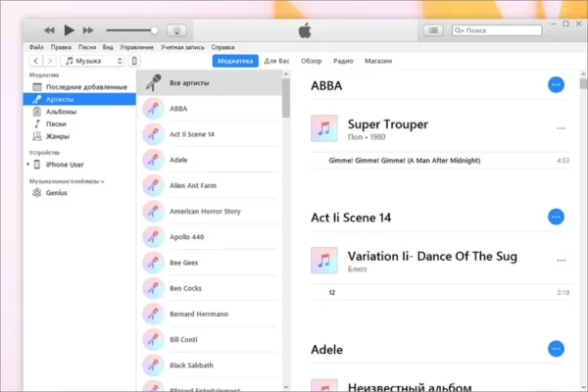The width and height of the screenshot is (588, 392).
Task: Select ABBA name in artist list
Action: pos(178,109)
